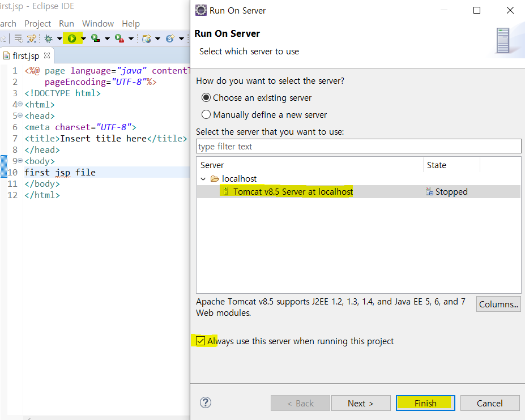Click the Finish button
Viewport: 525px width, 420px height.
[425, 403]
